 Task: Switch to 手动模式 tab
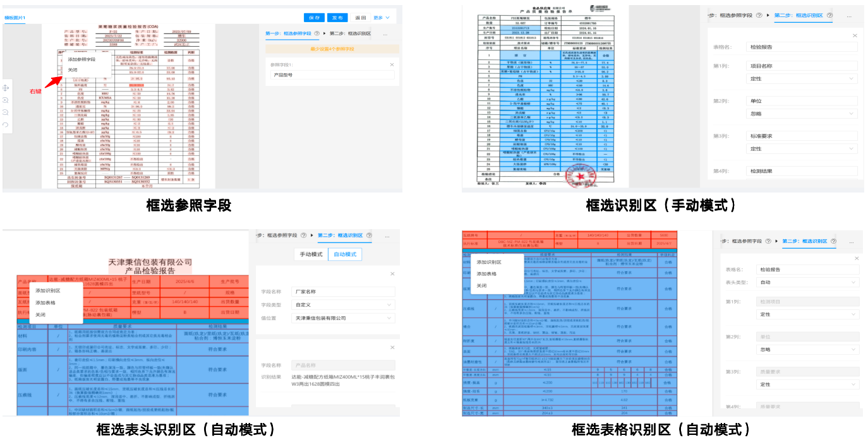(x=311, y=254)
